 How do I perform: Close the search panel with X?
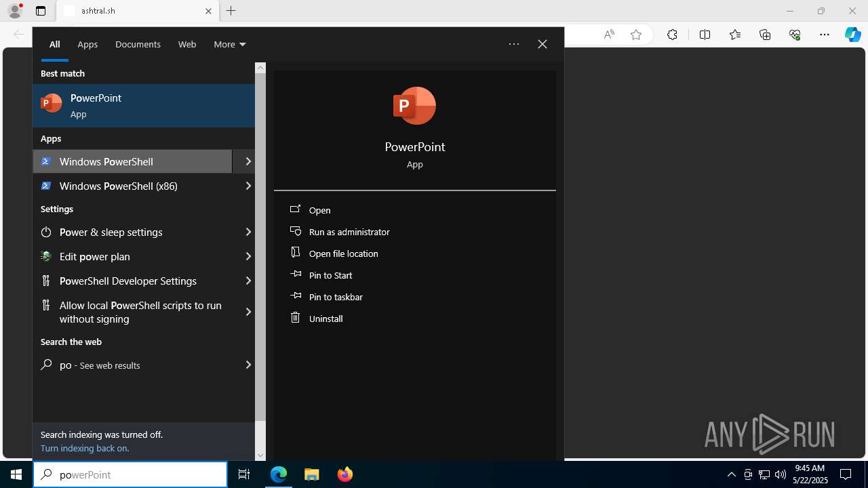pos(542,44)
